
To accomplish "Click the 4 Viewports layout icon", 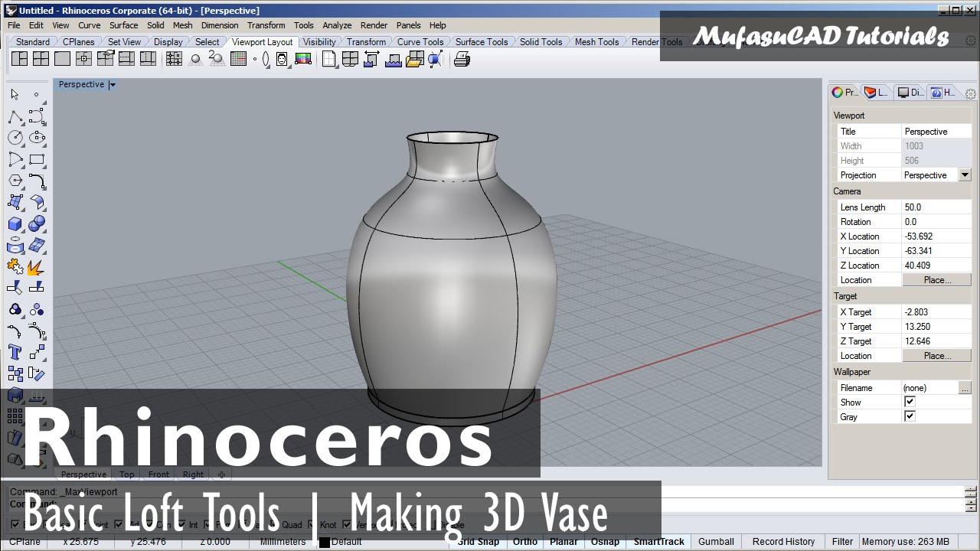I will click(x=41, y=59).
